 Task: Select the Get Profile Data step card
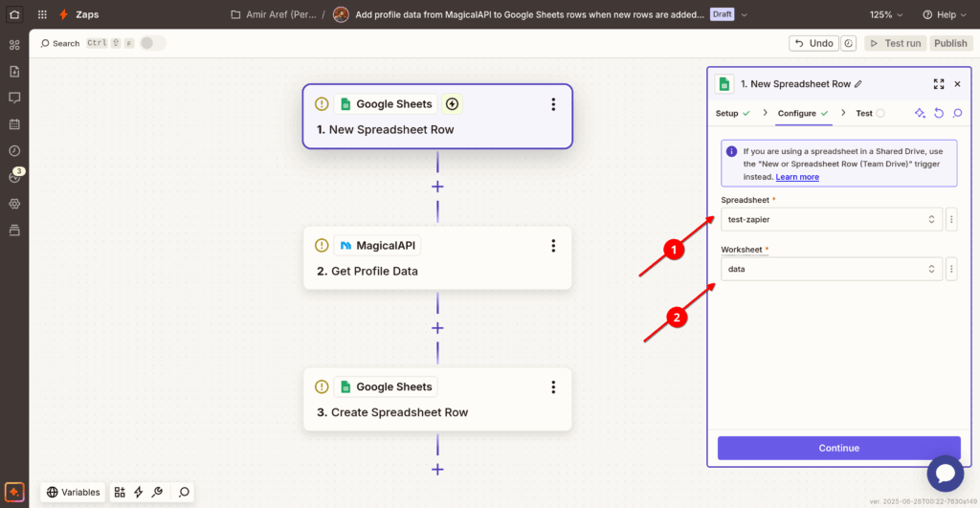pyautogui.click(x=437, y=258)
